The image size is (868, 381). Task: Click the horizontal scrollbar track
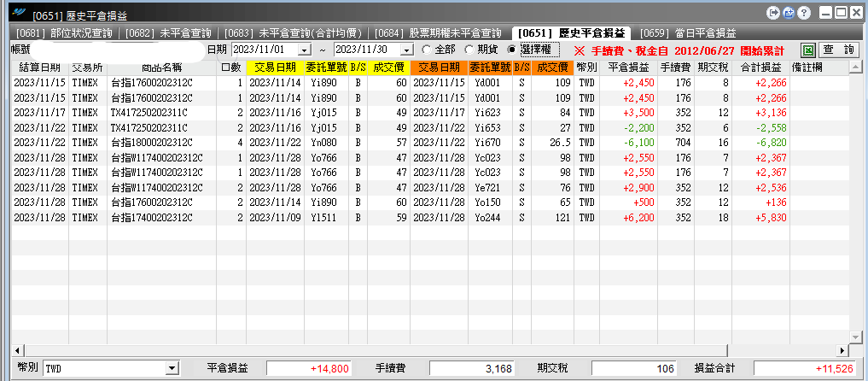[x=782, y=350]
